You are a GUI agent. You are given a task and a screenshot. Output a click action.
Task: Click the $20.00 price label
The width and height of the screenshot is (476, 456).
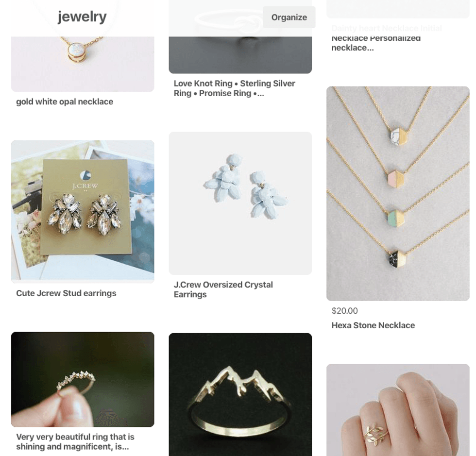coord(344,311)
